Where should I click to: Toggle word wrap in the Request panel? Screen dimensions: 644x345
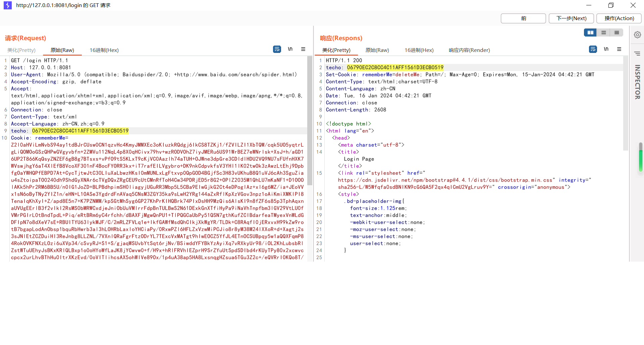pos(277,49)
